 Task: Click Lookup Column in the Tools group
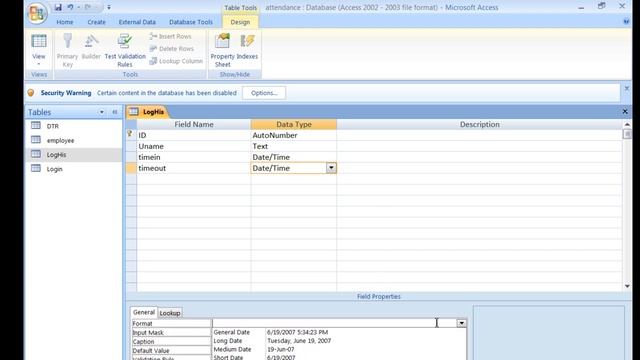point(176,61)
